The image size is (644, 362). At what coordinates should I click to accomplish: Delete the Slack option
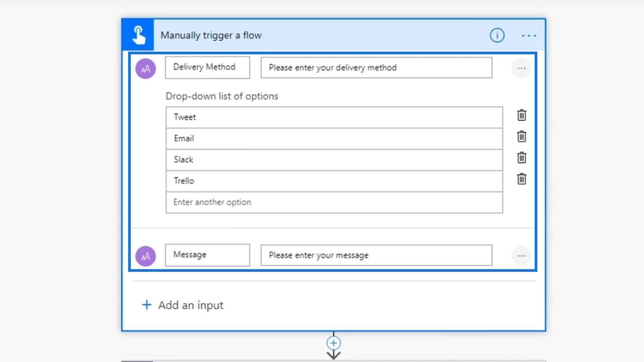(x=521, y=157)
